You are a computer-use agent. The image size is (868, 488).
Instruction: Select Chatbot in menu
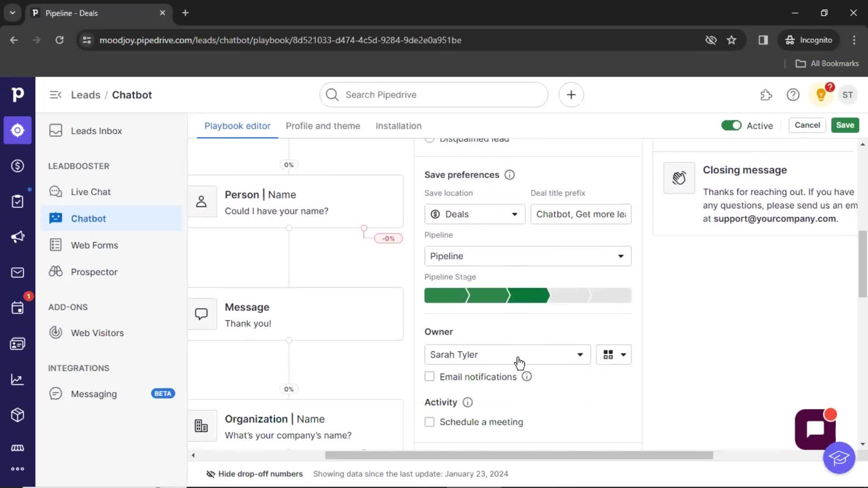point(111,218)
